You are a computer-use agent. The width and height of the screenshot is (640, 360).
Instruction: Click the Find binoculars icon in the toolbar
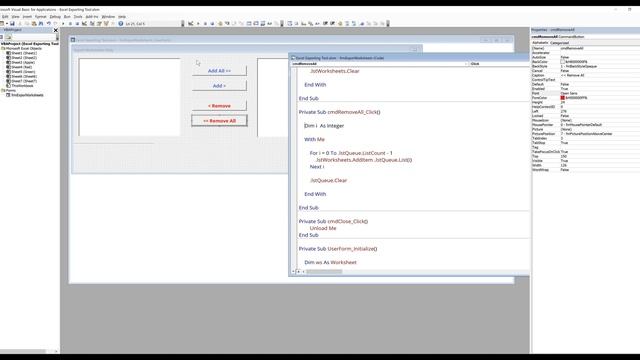pyautogui.click(x=41, y=24)
